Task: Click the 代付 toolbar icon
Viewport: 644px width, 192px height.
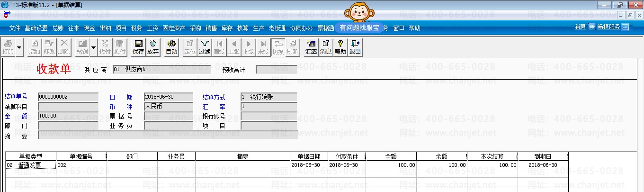Action: (105, 47)
